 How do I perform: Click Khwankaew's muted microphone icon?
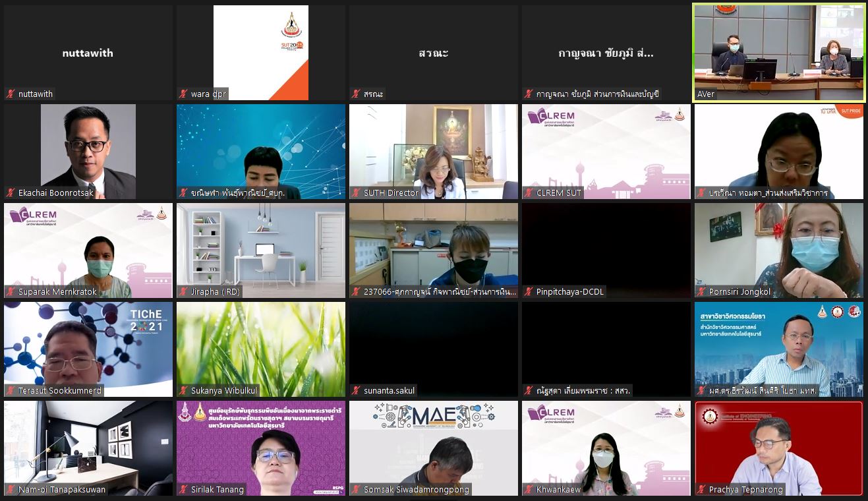point(529,489)
